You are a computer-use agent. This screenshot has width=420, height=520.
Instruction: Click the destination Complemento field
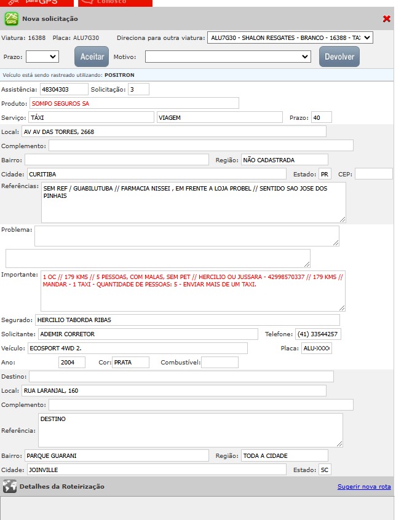(x=201, y=404)
